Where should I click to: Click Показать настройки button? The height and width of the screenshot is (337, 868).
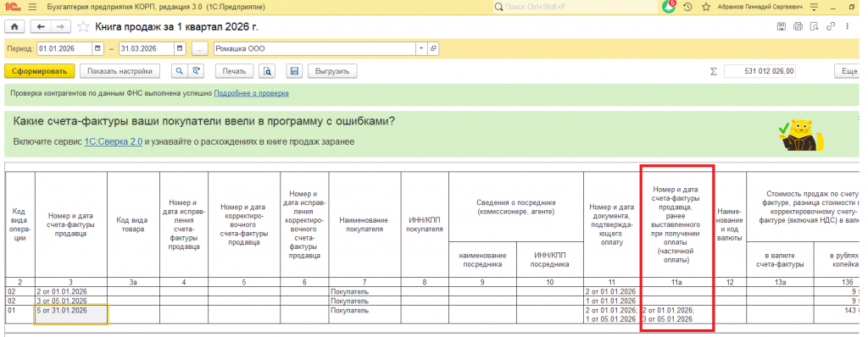click(120, 71)
